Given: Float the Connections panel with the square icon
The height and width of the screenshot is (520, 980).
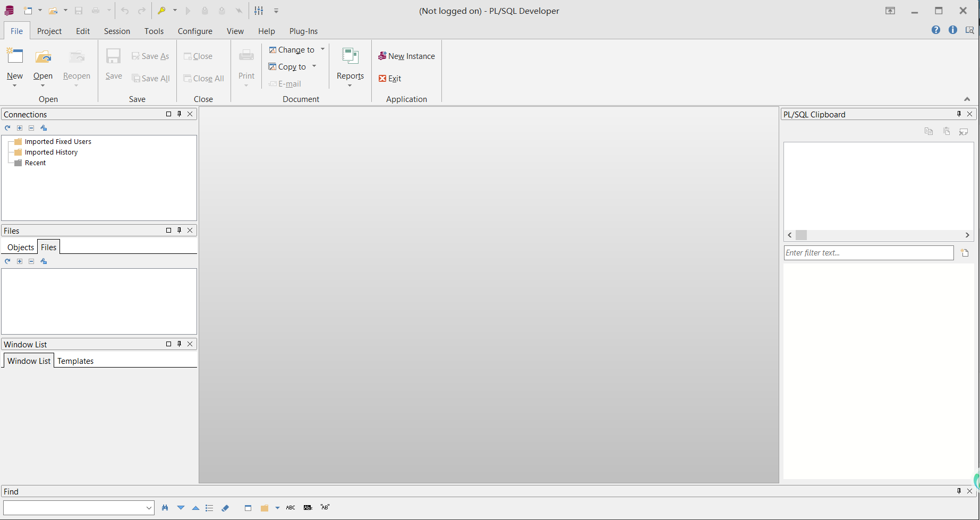Looking at the screenshot, I should (169, 114).
